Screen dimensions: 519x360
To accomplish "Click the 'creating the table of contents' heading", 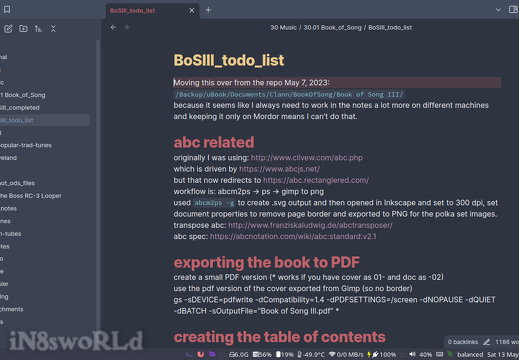I will click(x=279, y=337).
